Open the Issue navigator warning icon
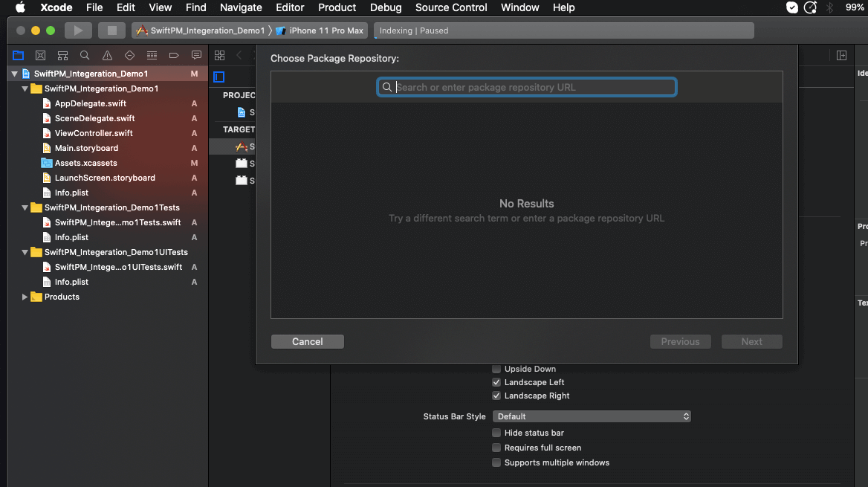Image resolution: width=868 pixels, height=487 pixels. point(108,56)
